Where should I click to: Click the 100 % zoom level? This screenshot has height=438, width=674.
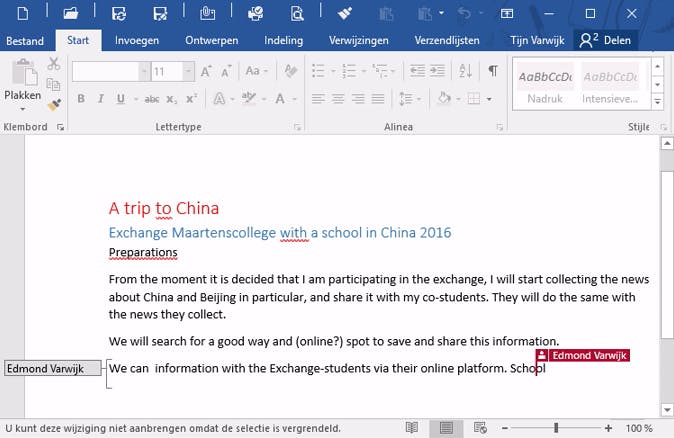coord(639,428)
